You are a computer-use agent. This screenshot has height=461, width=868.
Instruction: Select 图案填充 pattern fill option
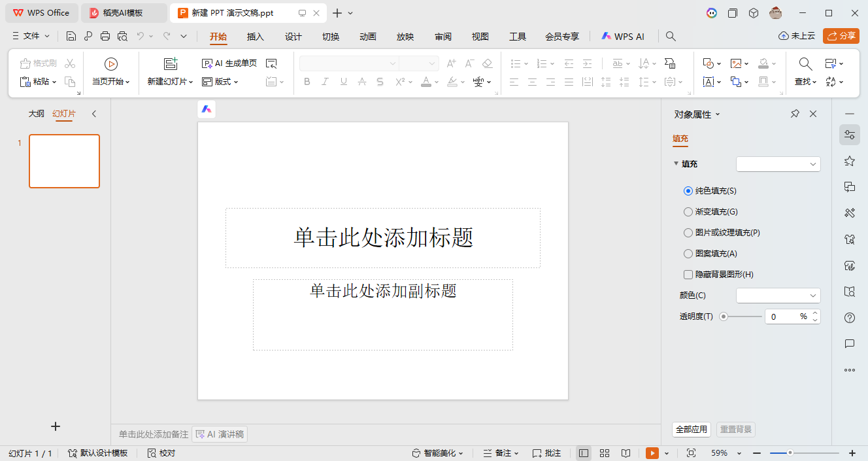coord(688,253)
